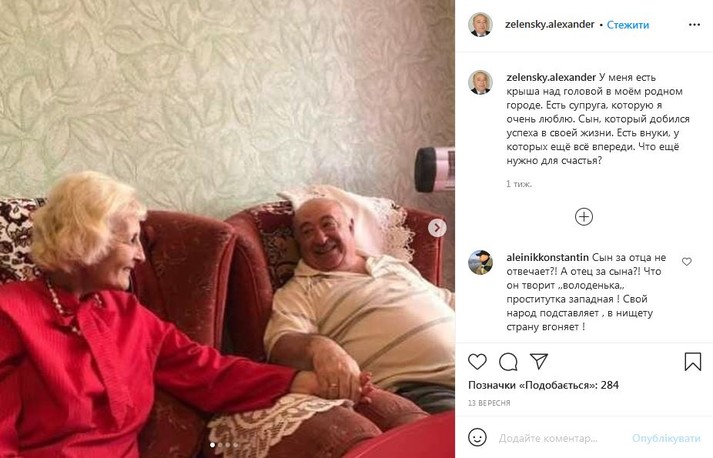Follow account via Стежити link
This screenshot has width=713, height=458.
coord(628,25)
